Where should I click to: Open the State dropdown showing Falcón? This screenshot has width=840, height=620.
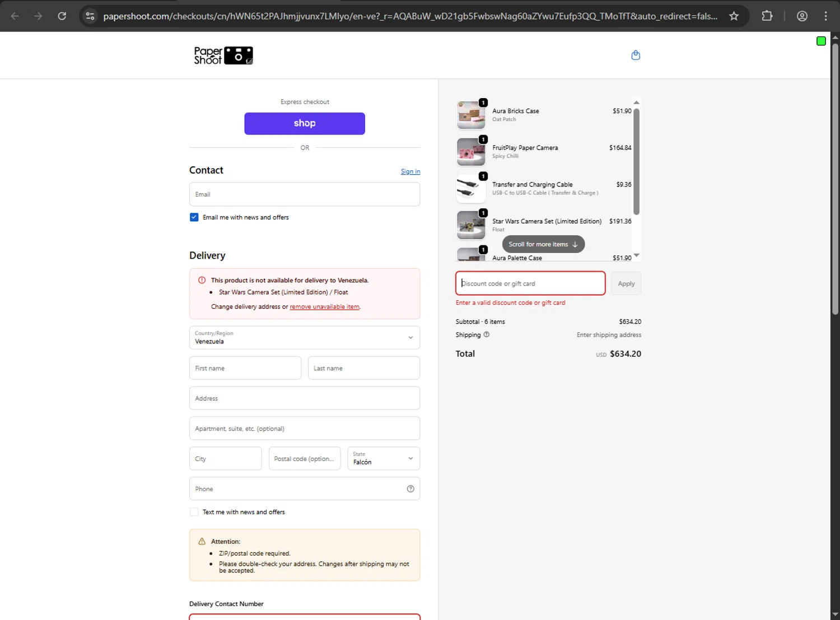tap(384, 458)
